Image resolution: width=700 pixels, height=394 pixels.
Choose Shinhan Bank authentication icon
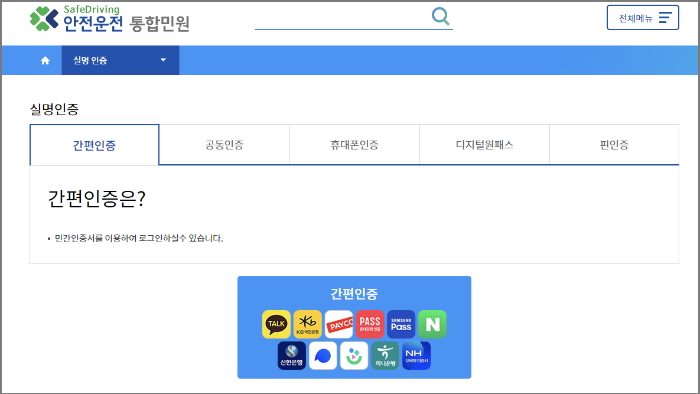pyautogui.click(x=292, y=356)
